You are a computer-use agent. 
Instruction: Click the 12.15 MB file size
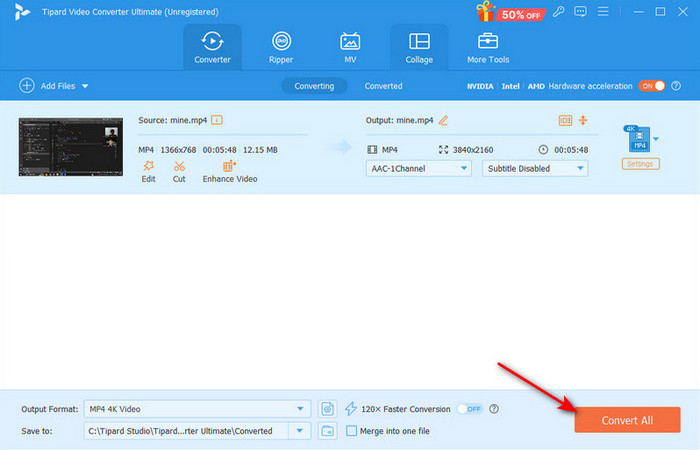click(260, 150)
